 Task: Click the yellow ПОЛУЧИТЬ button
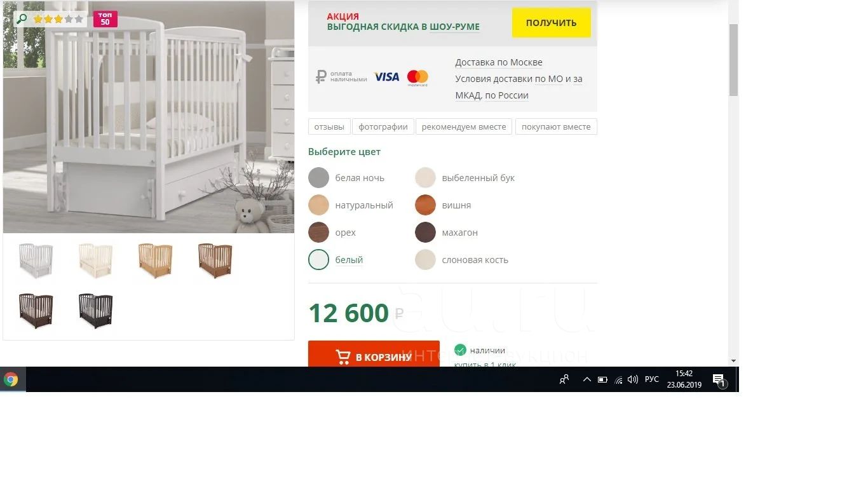[x=552, y=23]
